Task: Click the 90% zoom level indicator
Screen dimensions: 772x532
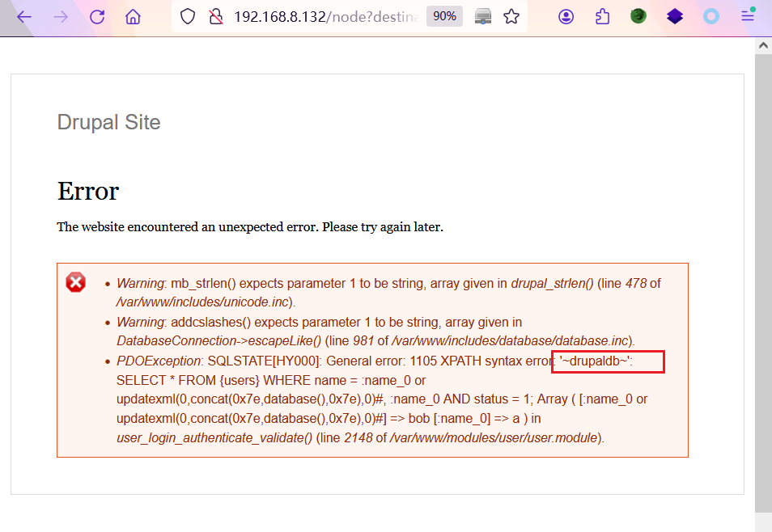Action: click(x=444, y=16)
